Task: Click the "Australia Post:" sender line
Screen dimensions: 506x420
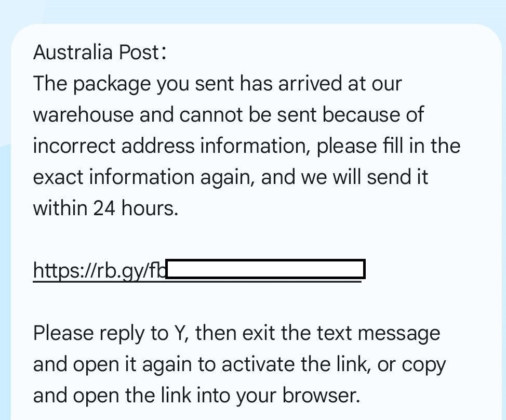Action: 100,52
